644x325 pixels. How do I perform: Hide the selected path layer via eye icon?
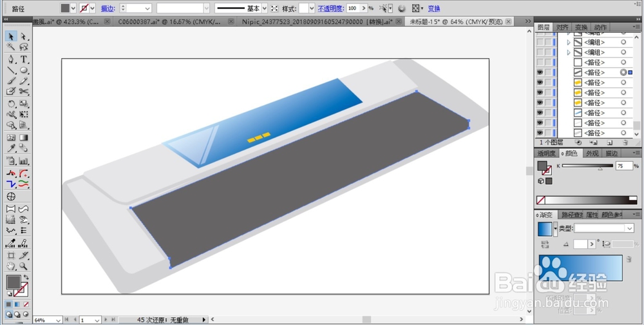540,72
